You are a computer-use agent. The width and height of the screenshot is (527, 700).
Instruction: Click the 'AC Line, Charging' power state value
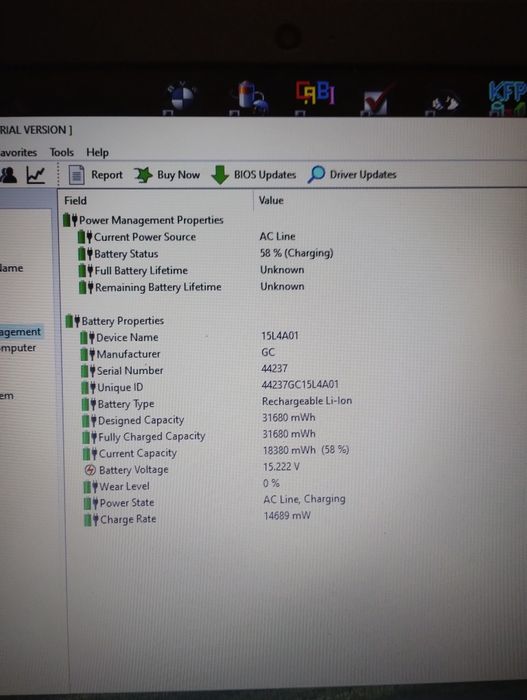pyautogui.click(x=304, y=499)
